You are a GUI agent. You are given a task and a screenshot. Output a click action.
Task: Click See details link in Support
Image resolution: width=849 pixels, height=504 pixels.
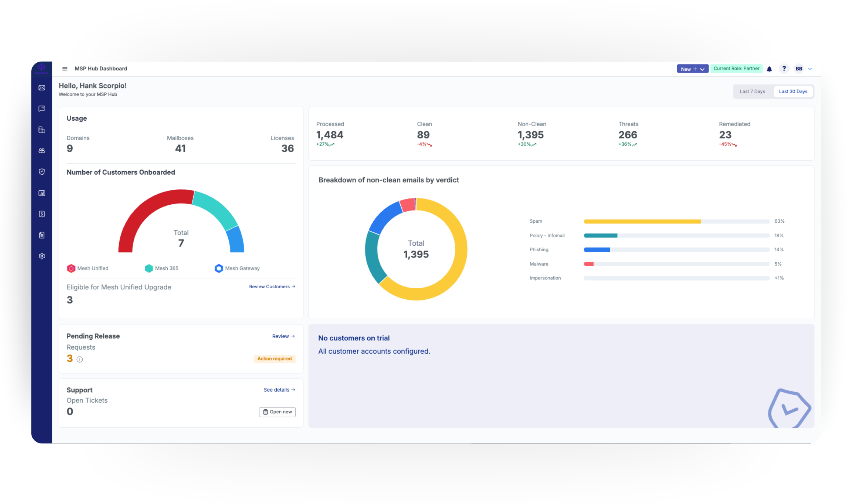[280, 390]
